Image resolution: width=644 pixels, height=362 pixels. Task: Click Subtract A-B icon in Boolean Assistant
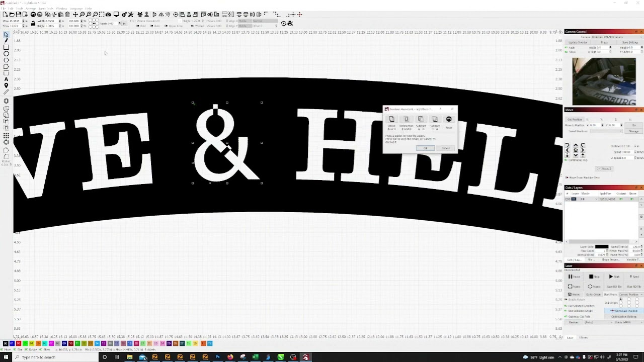pos(421,119)
